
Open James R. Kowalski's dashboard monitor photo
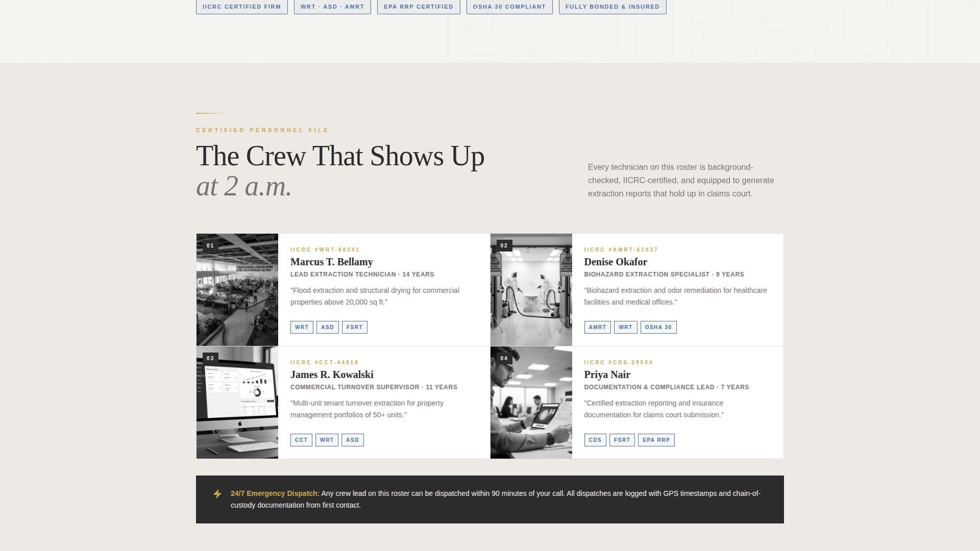click(x=237, y=403)
